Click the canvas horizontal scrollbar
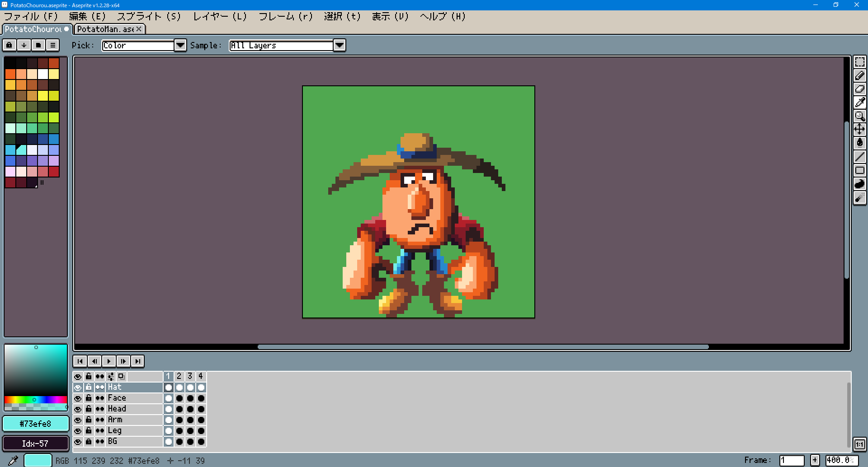Viewport: 868px width, 467px height. pyautogui.click(x=483, y=347)
